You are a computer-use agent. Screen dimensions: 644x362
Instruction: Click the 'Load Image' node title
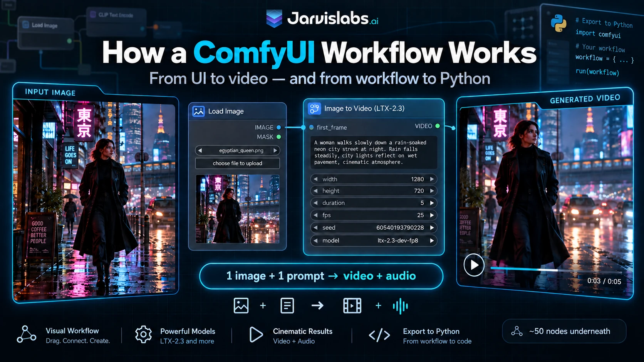(226, 111)
